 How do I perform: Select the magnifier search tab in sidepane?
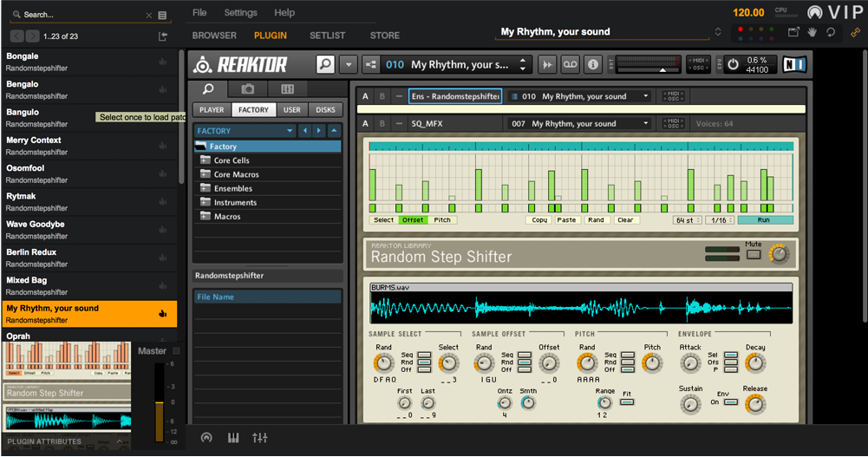click(208, 89)
